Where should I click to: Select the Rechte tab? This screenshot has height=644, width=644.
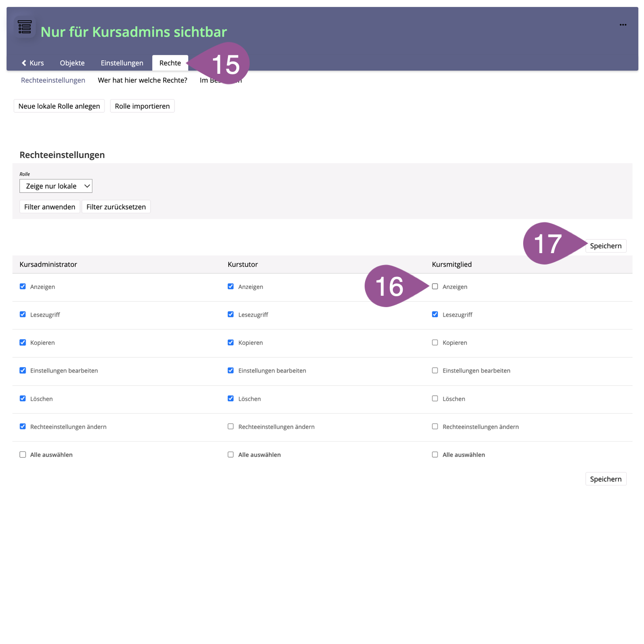pos(170,63)
